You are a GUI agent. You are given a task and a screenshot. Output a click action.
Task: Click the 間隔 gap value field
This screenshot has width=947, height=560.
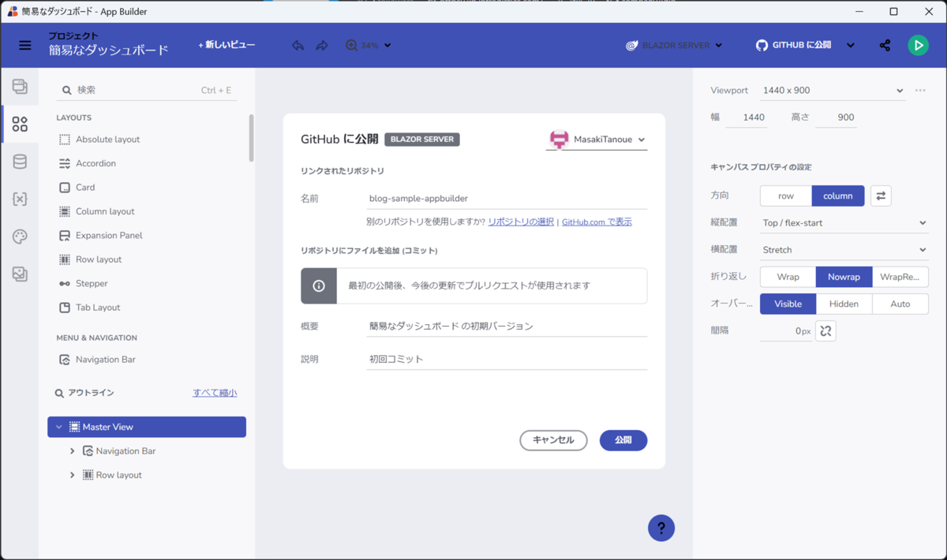pyautogui.click(x=787, y=331)
